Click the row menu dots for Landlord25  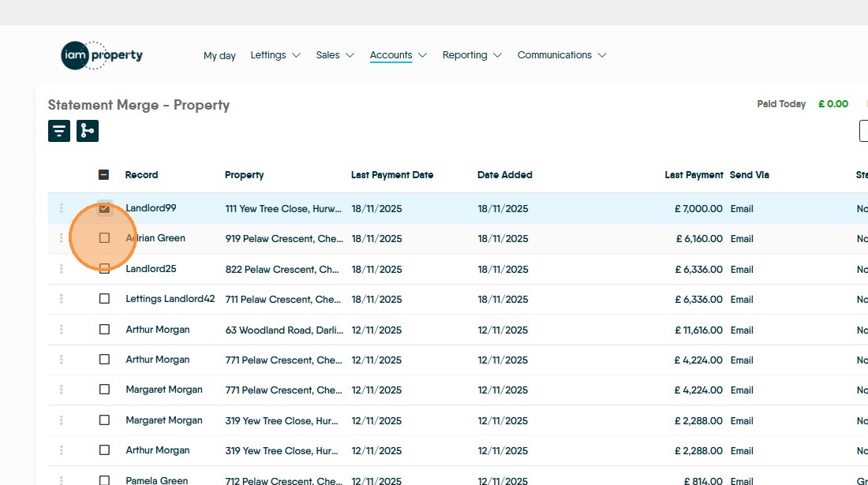click(62, 269)
